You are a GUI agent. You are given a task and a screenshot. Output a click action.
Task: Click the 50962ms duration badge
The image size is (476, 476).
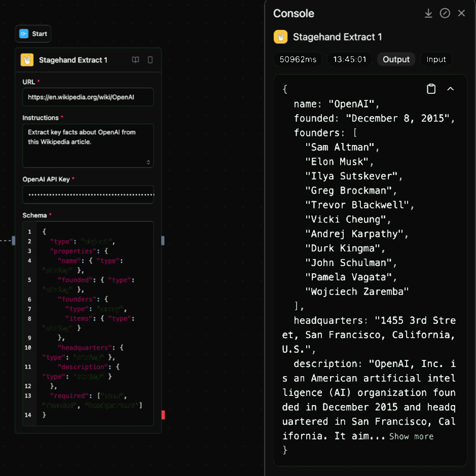(x=298, y=59)
